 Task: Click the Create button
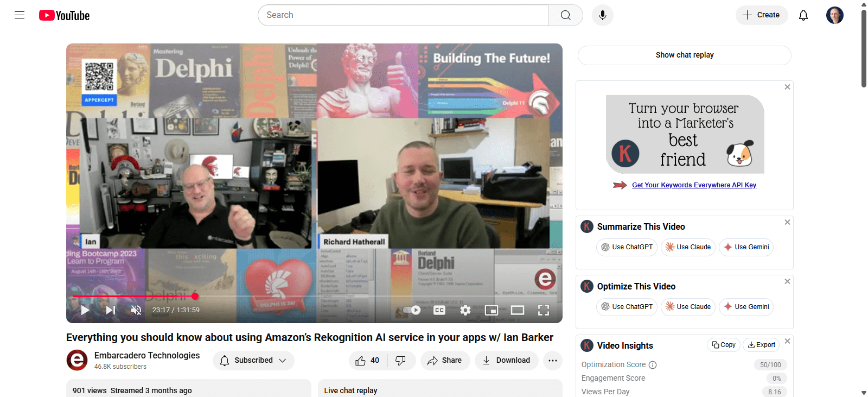762,15
